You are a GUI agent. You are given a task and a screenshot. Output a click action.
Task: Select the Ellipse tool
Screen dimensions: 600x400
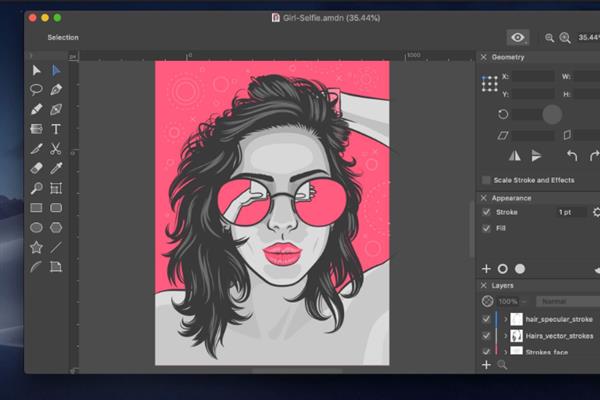point(36,228)
